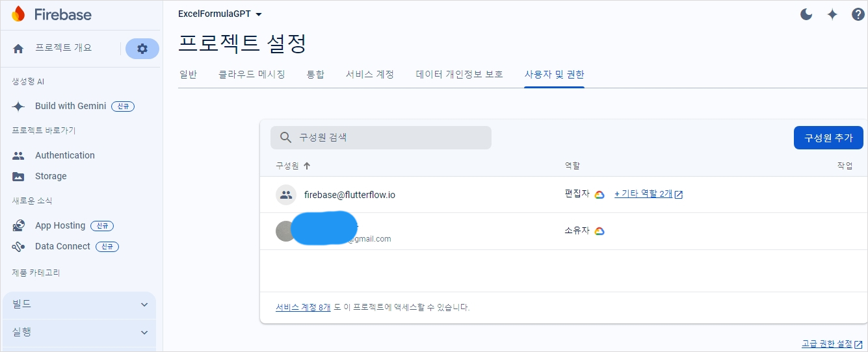Switch to the 데이터 개인정보 보호 tab

tap(460, 74)
